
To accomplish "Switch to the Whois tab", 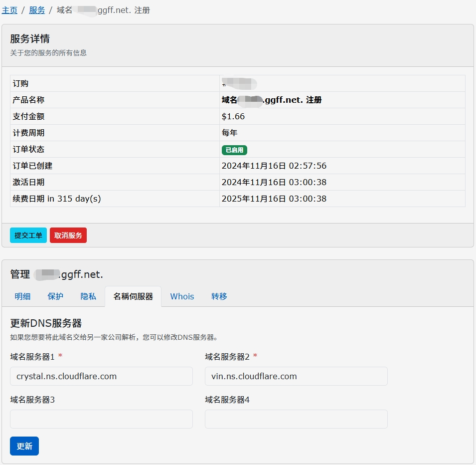I will click(x=182, y=296).
